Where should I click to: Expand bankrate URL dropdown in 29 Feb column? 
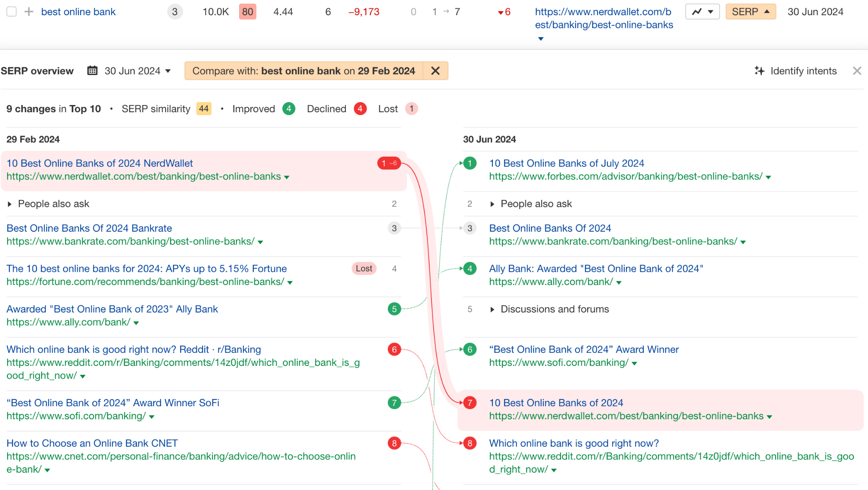tap(261, 242)
